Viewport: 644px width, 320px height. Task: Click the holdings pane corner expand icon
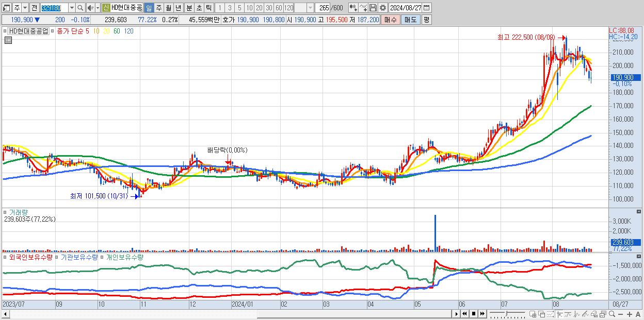[x=640, y=257]
